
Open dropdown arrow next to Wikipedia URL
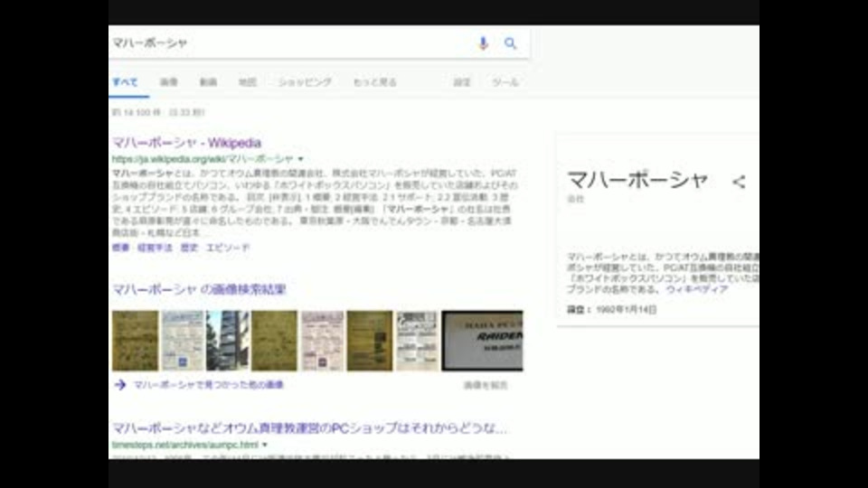click(x=300, y=159)
